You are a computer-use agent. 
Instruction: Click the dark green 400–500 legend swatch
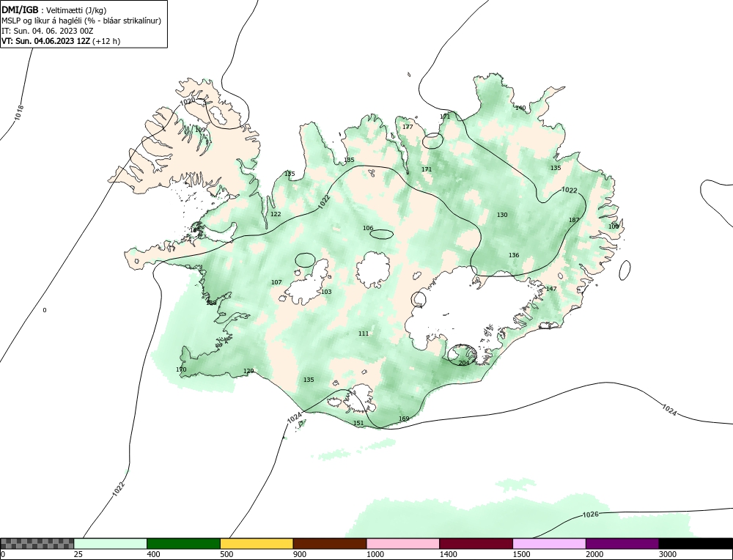click(183, 544)
